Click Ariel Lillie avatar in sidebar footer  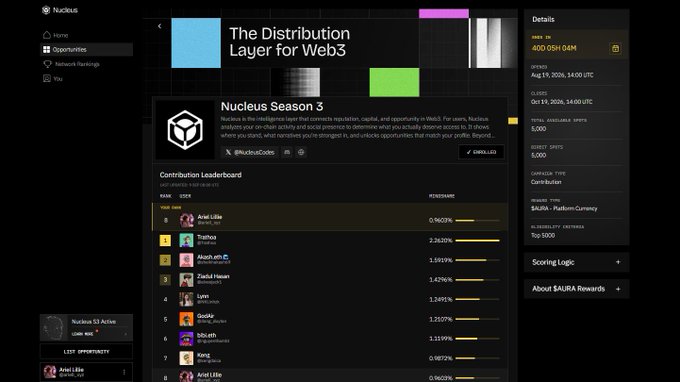50,372
